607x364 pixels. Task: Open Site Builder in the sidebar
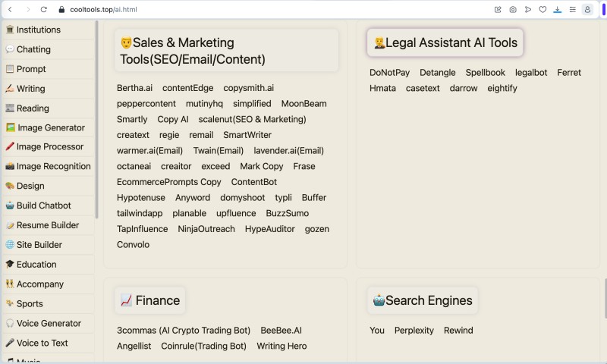[x=49, y=245]
